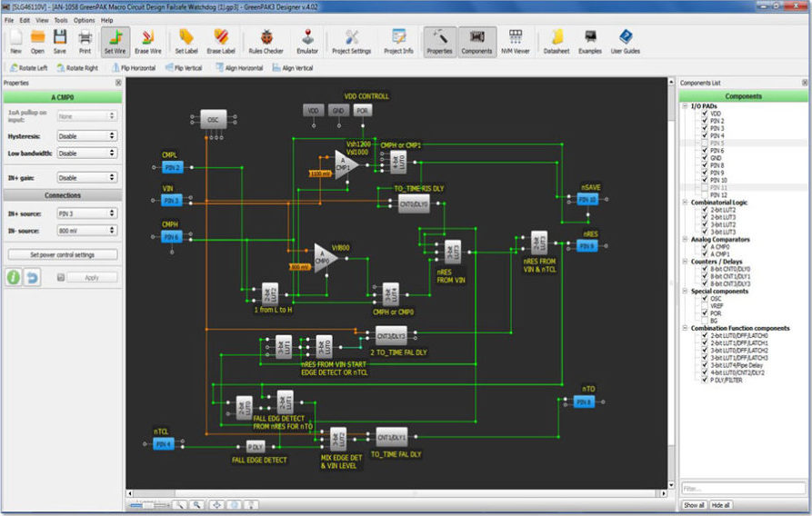Toggle the A CMP0 checkbox
Screen dimensions: 812x516
tap(705, 246)
